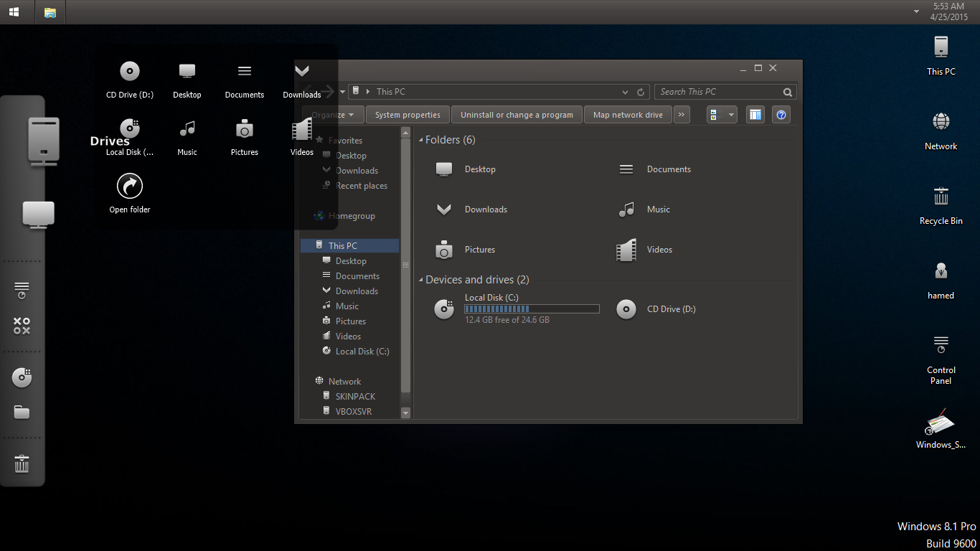Click the Local Disk (C:) capacity bar
Viewport: 980px width, 551px height.
click(x=532, y=309)
